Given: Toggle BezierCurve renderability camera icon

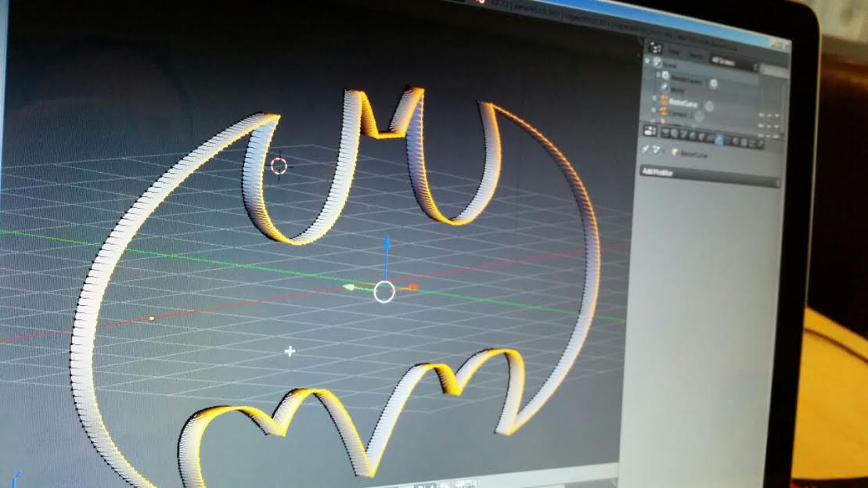Looking at the screenshot, I should [776, 116].
